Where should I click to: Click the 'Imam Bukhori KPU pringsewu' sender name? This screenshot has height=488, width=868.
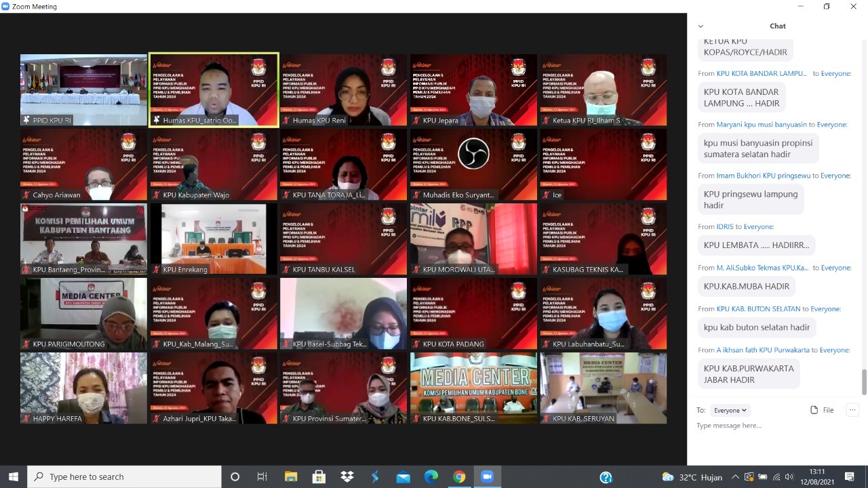pos(764,176)
